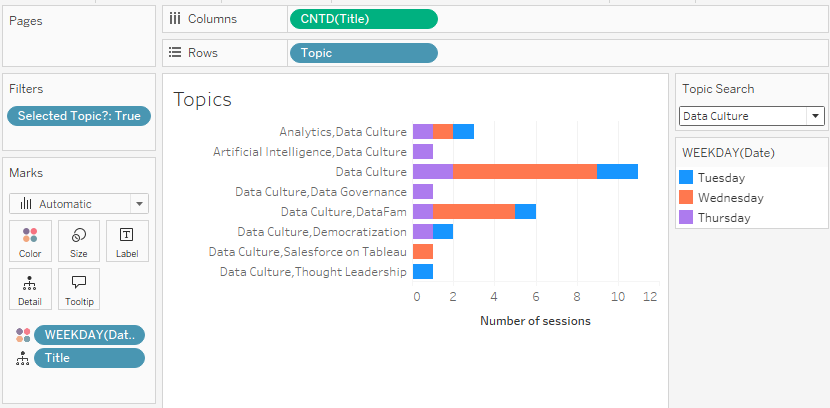Highlight Wednesday in the weekday legend
The width and height of the screenshot is (830, 408).
[731, 197]
